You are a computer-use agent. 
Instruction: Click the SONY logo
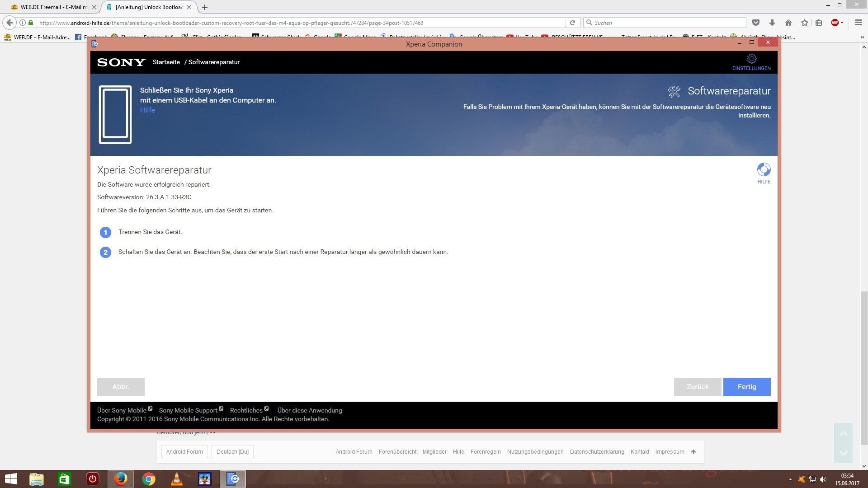[121, 62]
